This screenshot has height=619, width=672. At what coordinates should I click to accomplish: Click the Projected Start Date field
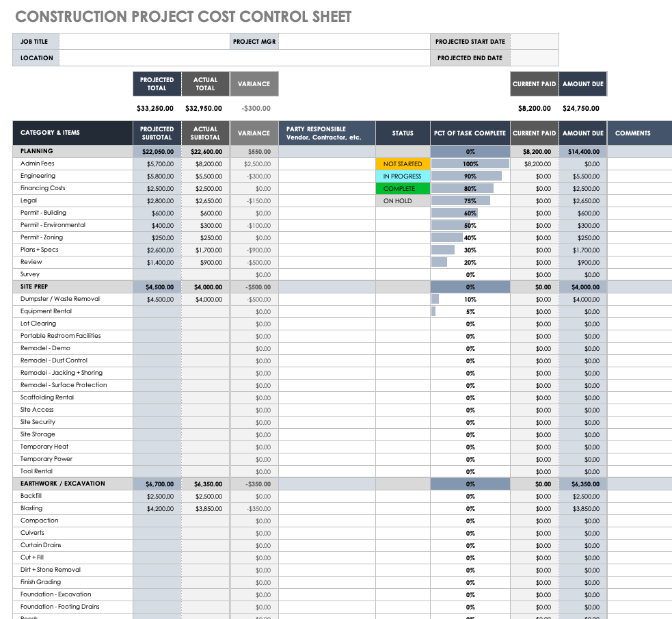(x=534, y=42)
